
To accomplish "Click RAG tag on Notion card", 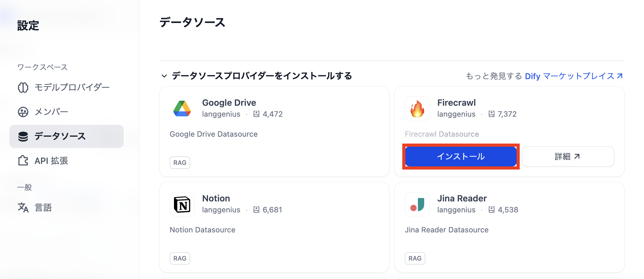I will 180,258.
